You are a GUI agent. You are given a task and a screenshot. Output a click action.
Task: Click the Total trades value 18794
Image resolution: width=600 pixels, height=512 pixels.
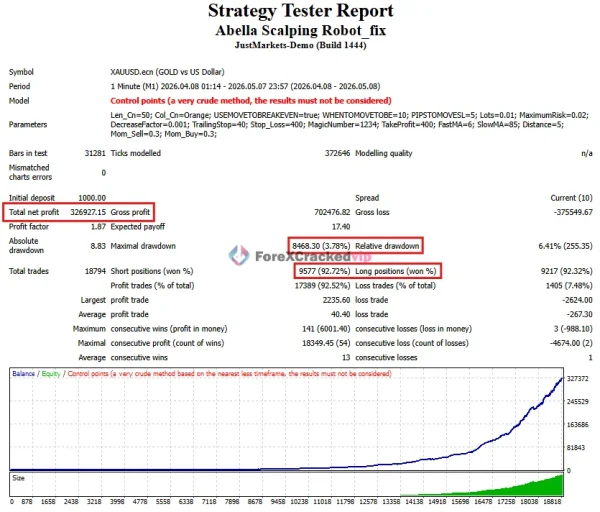tap(95, 271)
